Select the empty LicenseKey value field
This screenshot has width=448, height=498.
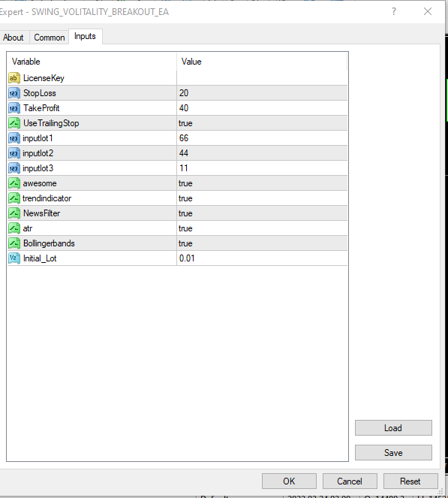(262, 78)
